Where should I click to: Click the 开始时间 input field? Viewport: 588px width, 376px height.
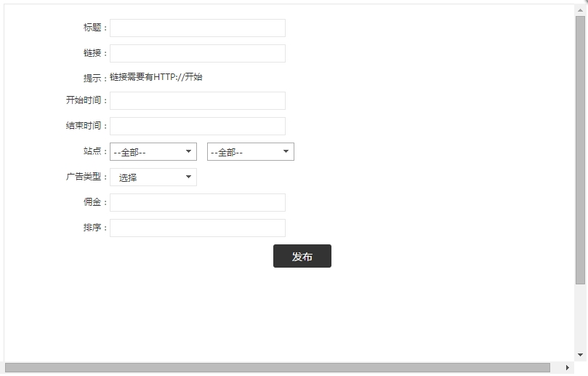click(197, 101)
